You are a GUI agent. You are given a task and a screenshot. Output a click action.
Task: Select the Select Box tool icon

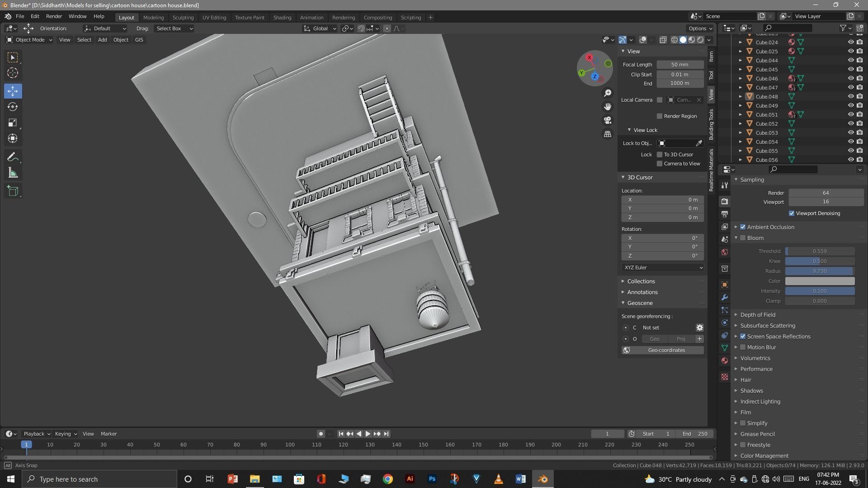coord(13,57)
